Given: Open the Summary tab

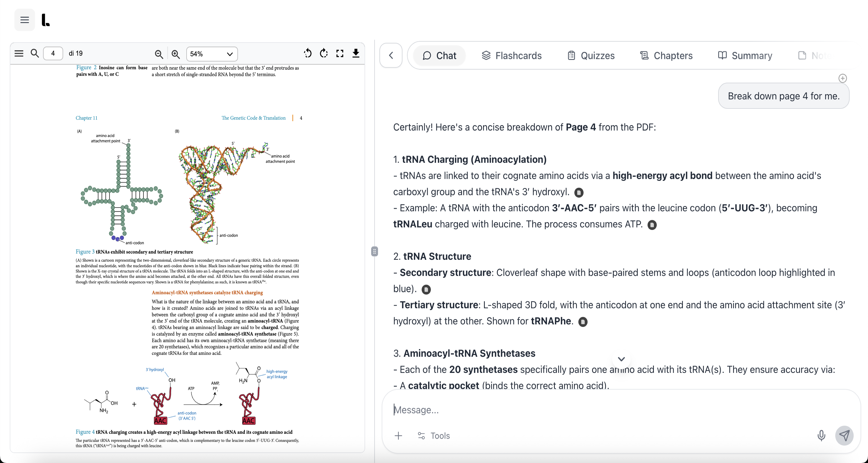Looking at the screenshot, I should pyautogui.click(x=745, y=56).
